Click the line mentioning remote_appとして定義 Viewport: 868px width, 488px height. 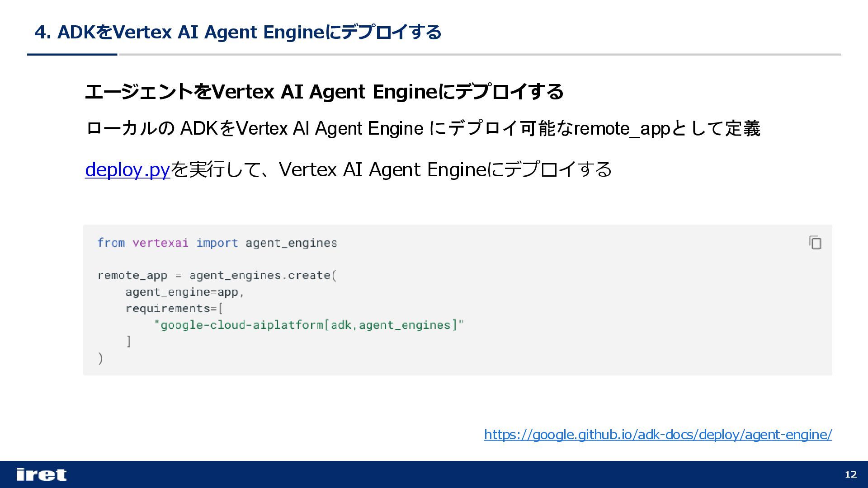pos(423,129)
